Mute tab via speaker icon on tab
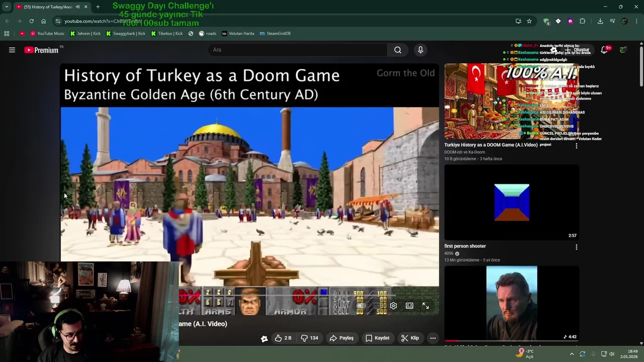The image size is (644, 362). click(77, 7)
